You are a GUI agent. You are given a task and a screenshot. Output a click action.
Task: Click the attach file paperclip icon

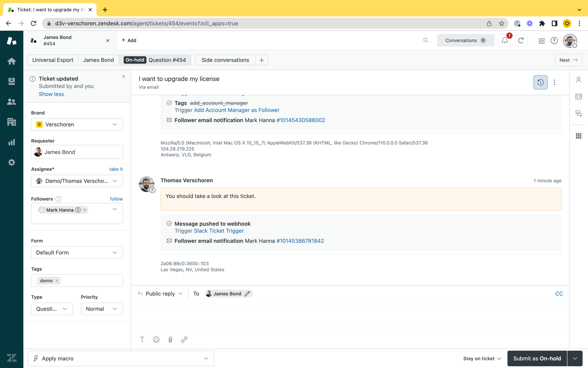click(170, 340)
